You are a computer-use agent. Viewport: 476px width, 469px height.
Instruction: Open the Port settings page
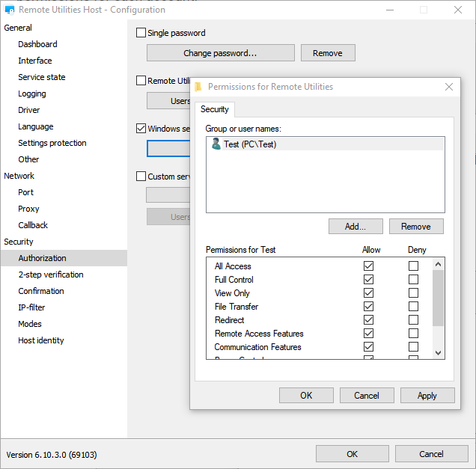point(25,192)
